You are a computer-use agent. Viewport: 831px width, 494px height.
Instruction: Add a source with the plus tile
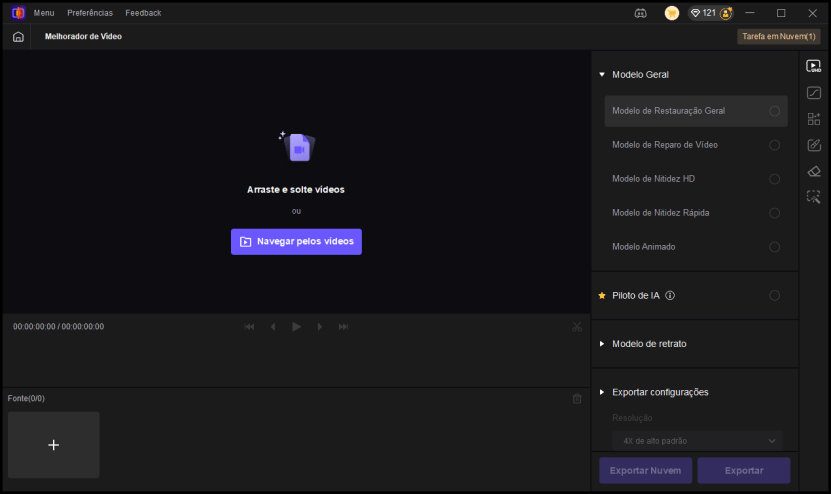[54, 445]
